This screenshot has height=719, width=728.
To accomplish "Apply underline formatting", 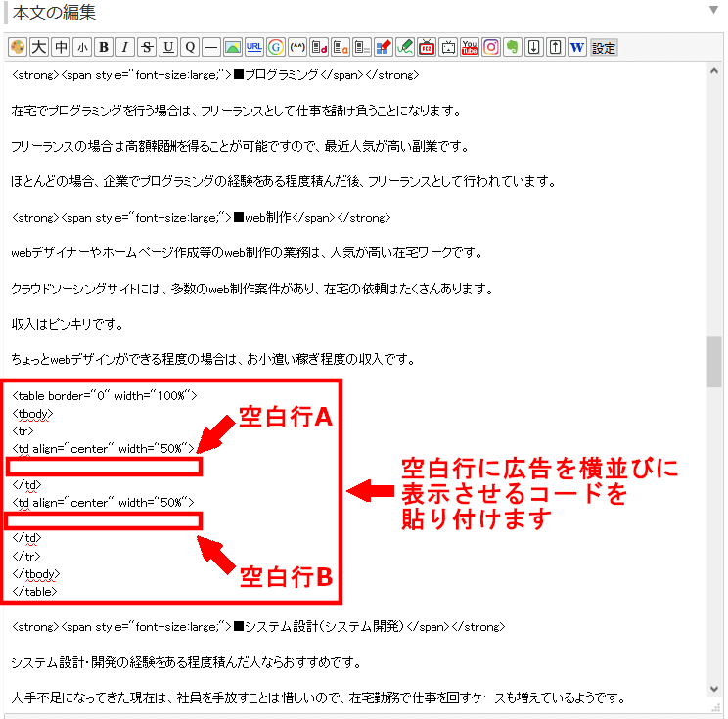I will pos(168,47).
